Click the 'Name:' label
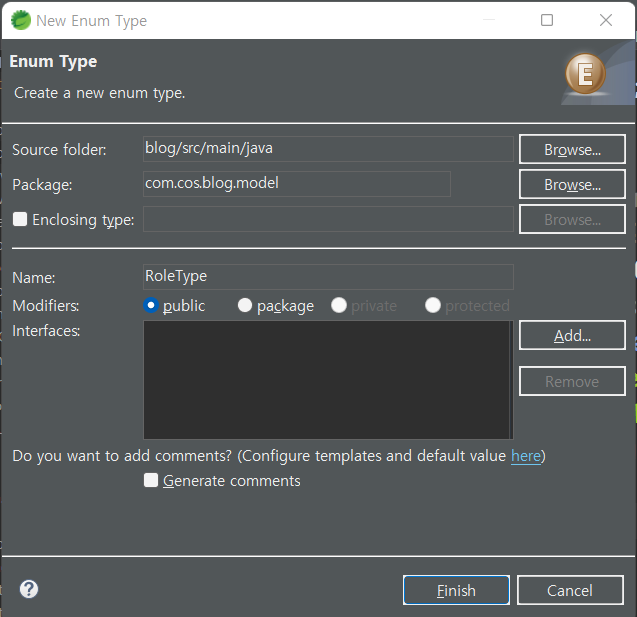The height and width of the screenshot is (617, 637). tap(34, 278)
